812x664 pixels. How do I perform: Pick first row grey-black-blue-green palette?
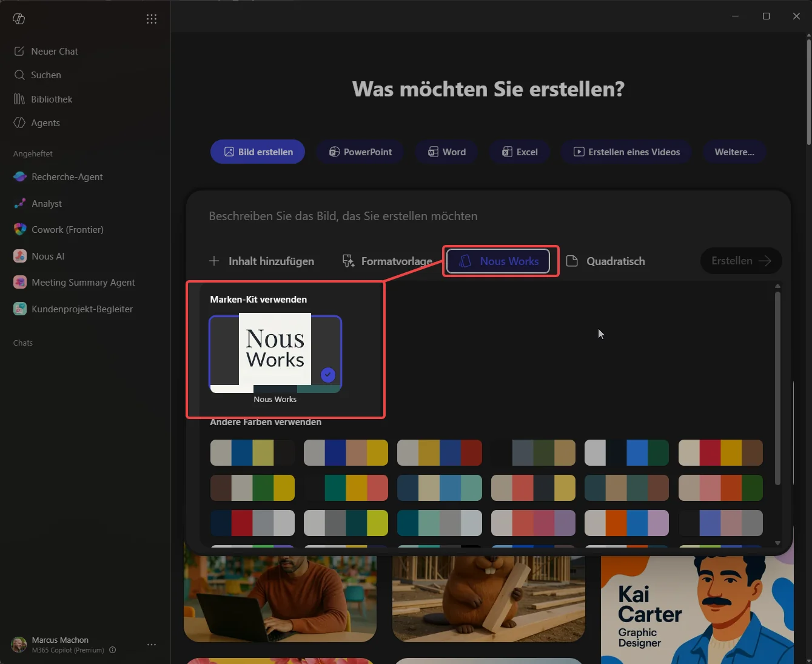click(x=626, y=453)
